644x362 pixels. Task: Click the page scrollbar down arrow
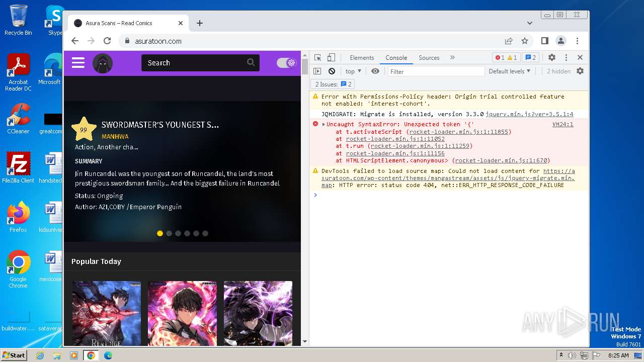pyautogui.click(x=304, y=342)
